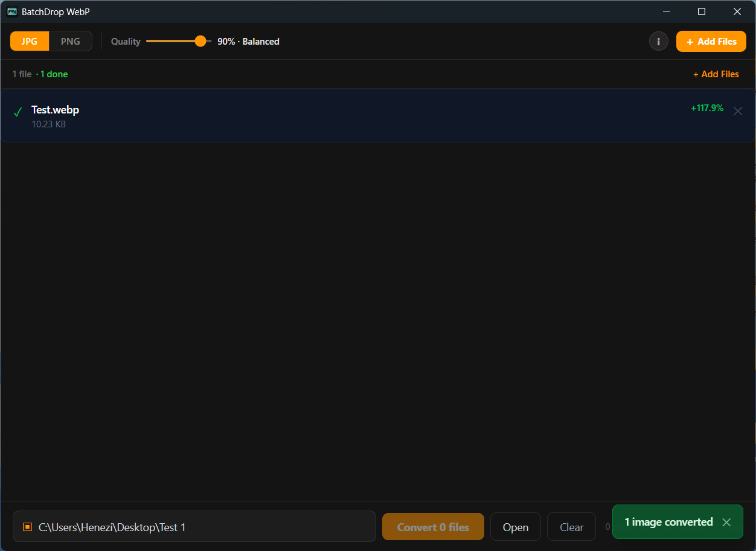Click the +117.9% size change value
This screenshot has width=756, height=551.
tap(707, 108)
